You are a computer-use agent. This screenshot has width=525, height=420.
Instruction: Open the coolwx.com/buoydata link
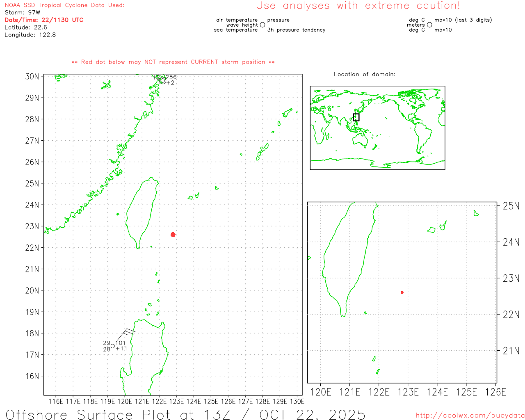pyautogui.click(x=470, y=415)
